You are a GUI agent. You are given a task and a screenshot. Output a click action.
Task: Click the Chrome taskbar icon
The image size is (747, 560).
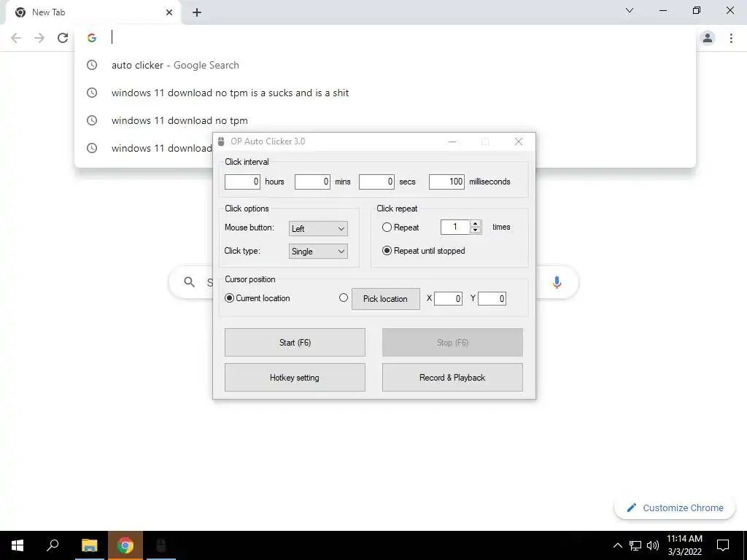pos(125,545)
